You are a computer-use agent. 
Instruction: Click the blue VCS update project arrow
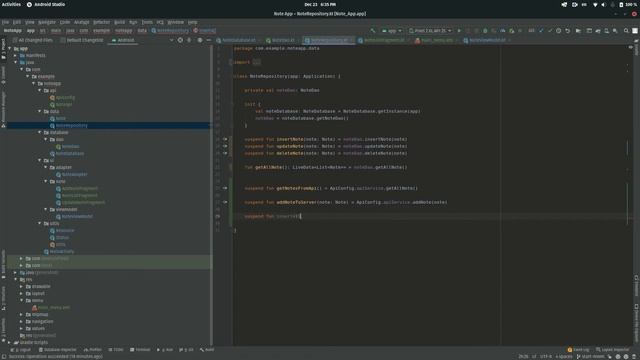[x=542, y=31]
